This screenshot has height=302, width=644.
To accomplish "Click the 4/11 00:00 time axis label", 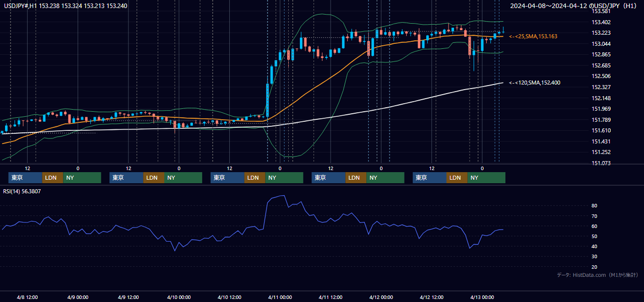I will pos(280,297).
